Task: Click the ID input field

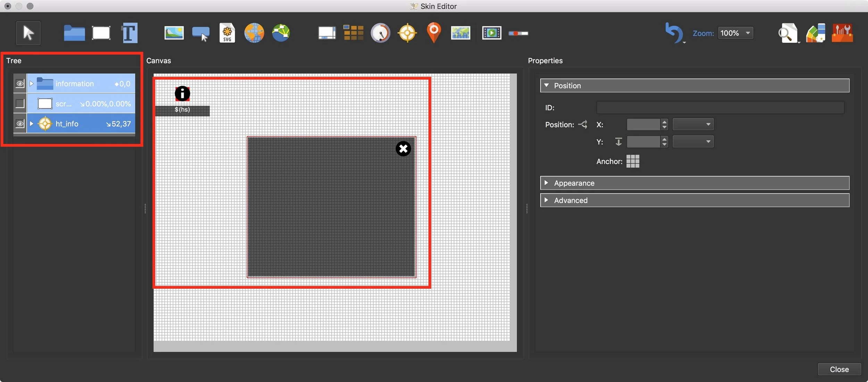Action: 720,107
